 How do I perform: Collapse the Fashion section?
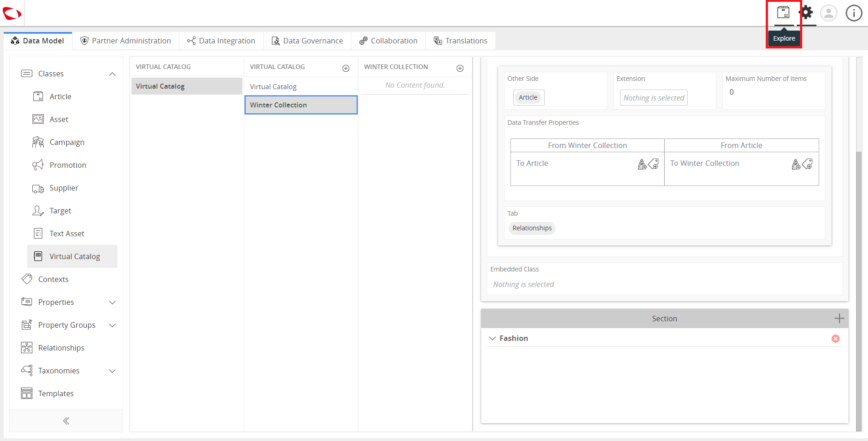492,339
